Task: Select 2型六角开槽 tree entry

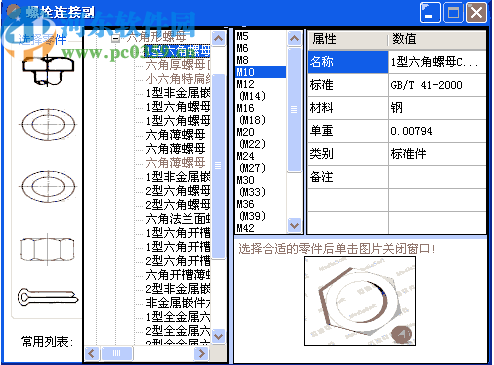Action: pos(178,261)
